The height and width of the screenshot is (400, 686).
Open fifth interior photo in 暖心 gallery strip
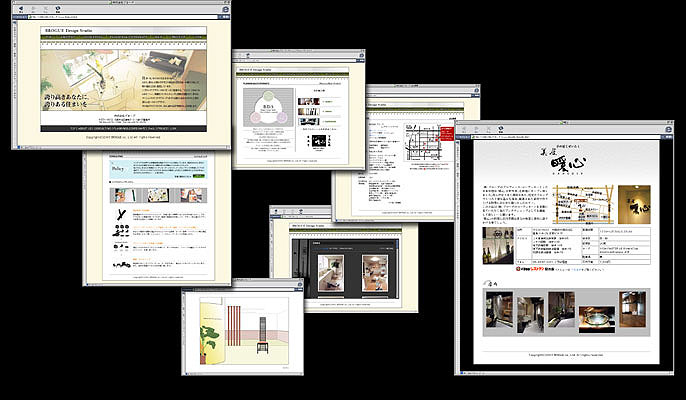click(x=633, y=309)
